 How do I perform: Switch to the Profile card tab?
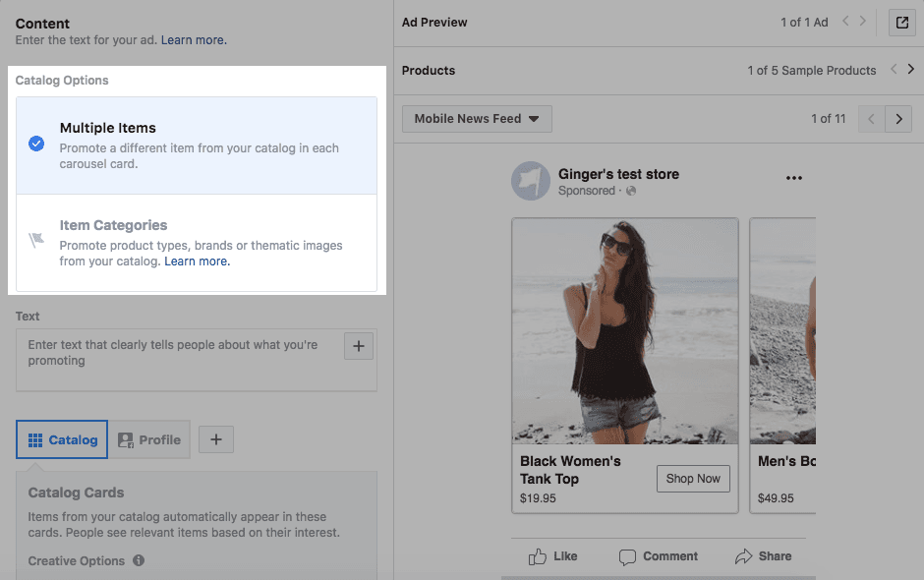(149, 439)
